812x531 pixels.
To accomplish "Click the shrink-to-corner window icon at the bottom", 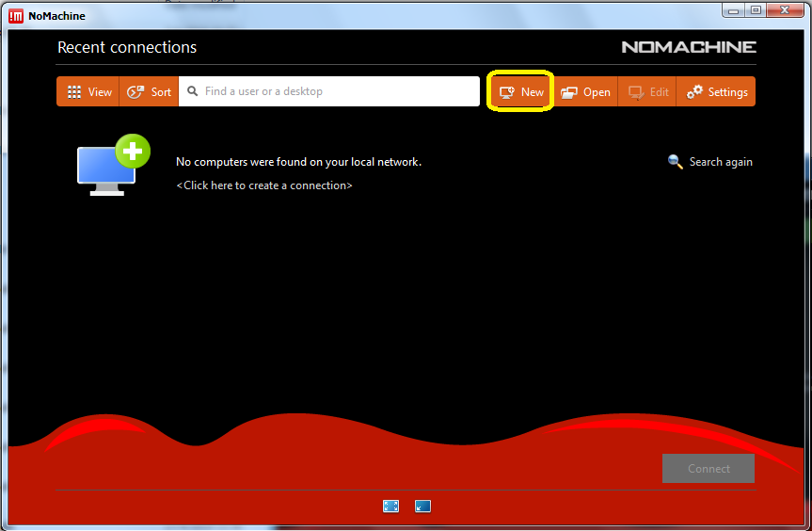I will click(x=422, y=507).
